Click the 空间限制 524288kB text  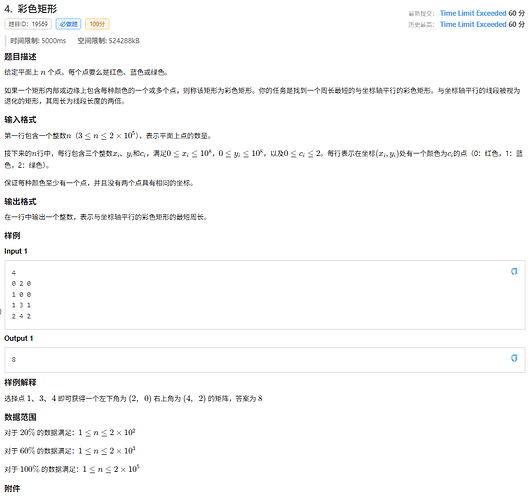coord(108,41)
